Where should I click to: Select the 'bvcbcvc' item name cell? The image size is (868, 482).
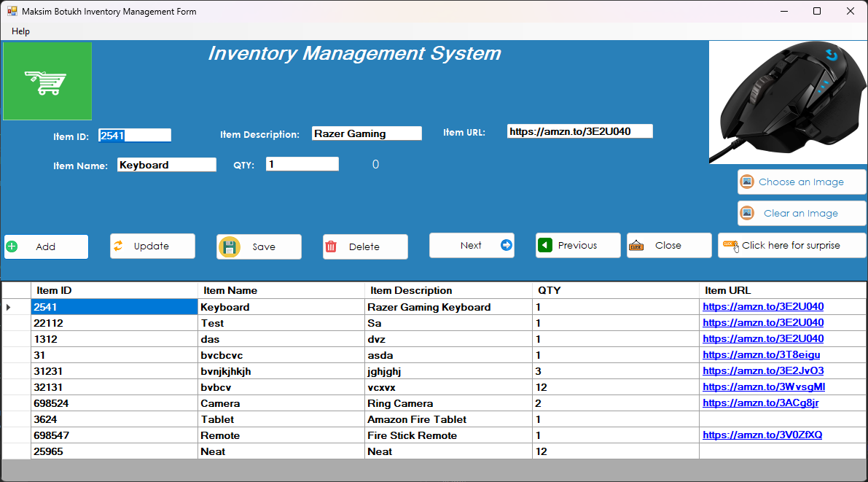coord(281,355)
